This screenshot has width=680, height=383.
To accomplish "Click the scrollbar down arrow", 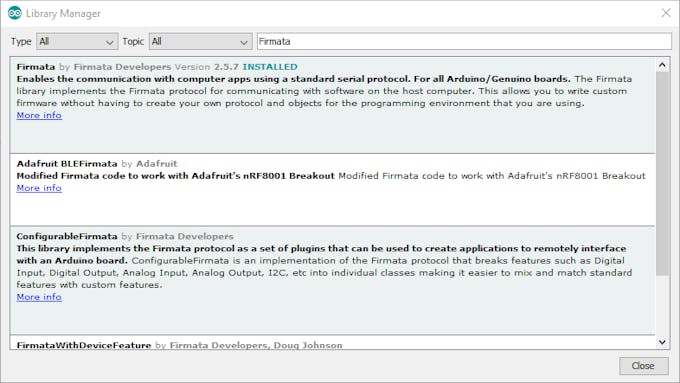I will 662,342.
